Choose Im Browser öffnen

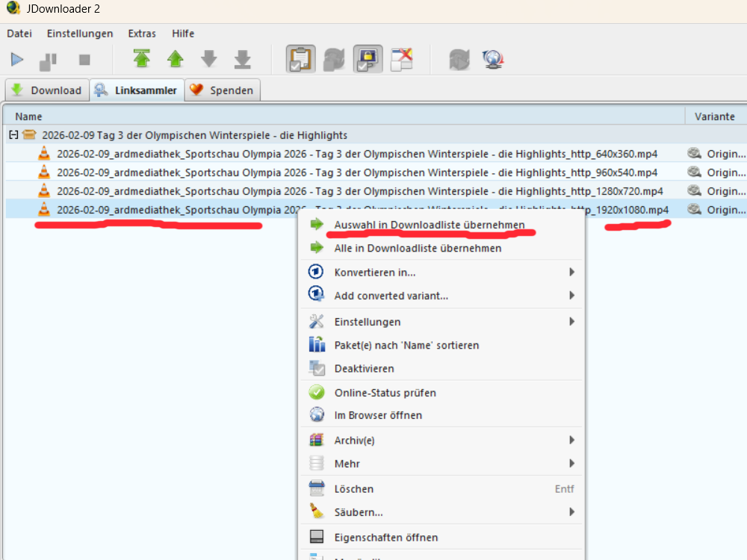point(441,414)
